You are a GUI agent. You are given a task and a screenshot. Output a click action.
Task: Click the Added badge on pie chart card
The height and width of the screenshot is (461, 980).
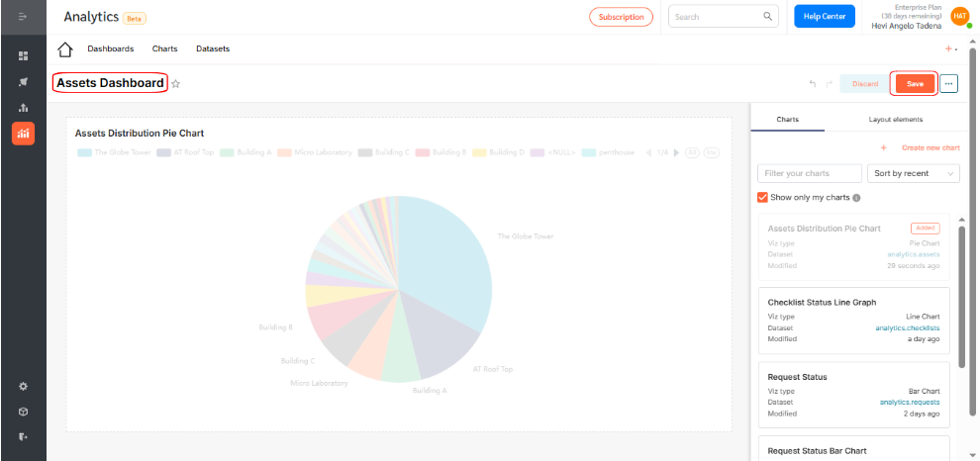point(925,228)
